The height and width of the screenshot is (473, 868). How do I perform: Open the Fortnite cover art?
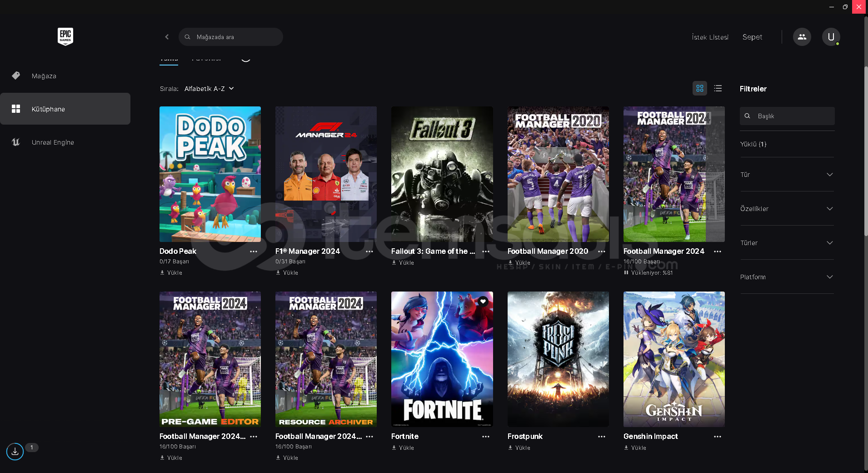coord(442,359)
